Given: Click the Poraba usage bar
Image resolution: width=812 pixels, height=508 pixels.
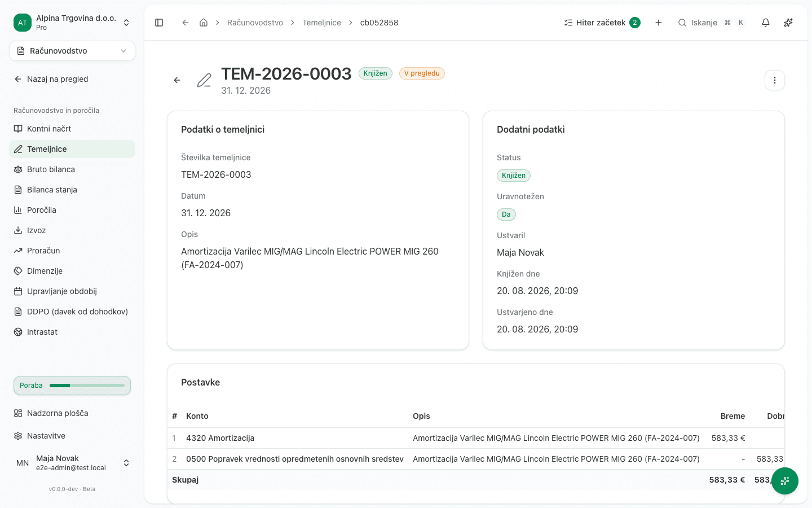Looking at the screenshot, I should [x=72, y=386].
